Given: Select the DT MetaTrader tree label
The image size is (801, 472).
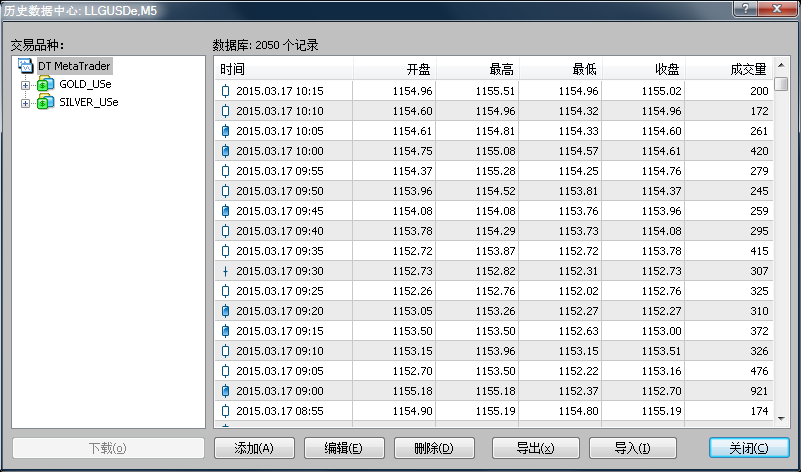Looking at the screenshot, I should pyautogui.click(x=74, y=66).
